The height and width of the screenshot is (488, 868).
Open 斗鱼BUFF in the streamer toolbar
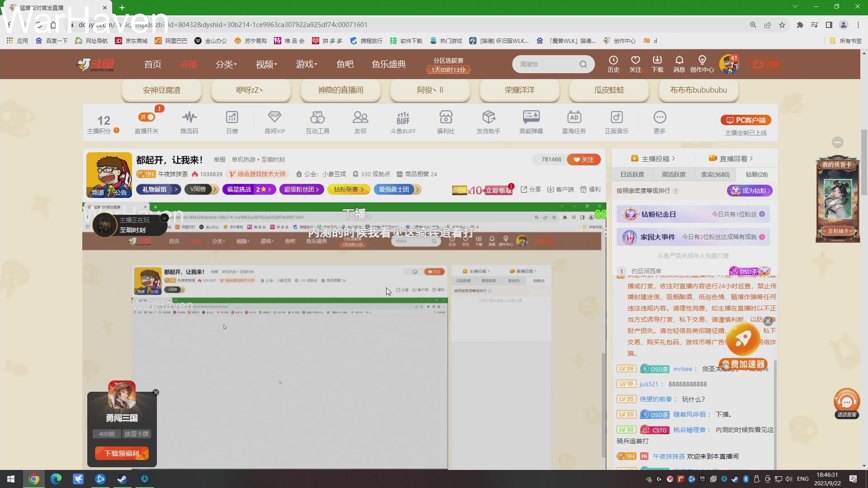[403, 122]
